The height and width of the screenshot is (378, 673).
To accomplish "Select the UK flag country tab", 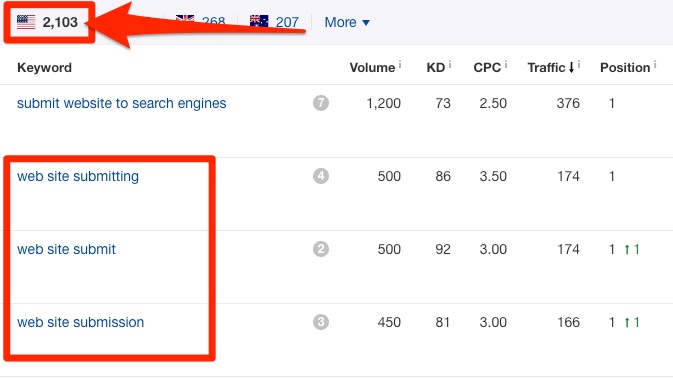I will pyautogui.click(x=200, y=21).
